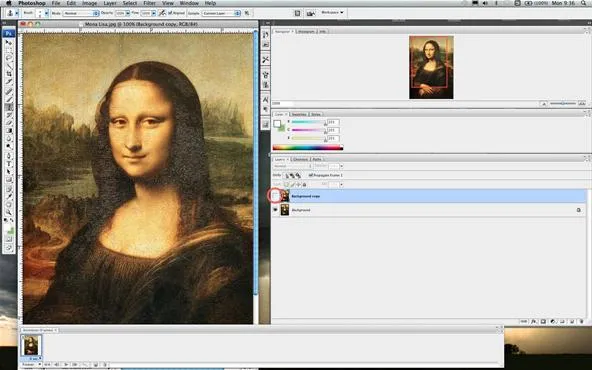Open the Image menu
Screen dimensions: 592x370
pos(89,3)
